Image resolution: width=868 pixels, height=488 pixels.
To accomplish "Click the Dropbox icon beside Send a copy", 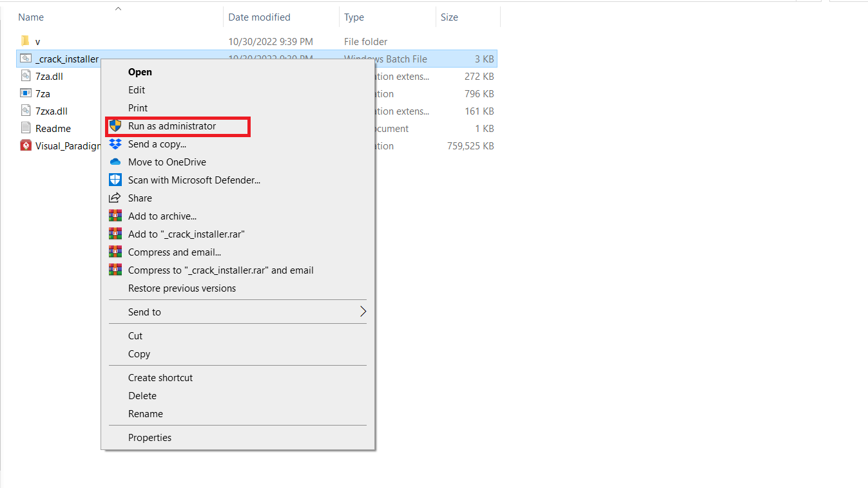I will tap(115, 144).
